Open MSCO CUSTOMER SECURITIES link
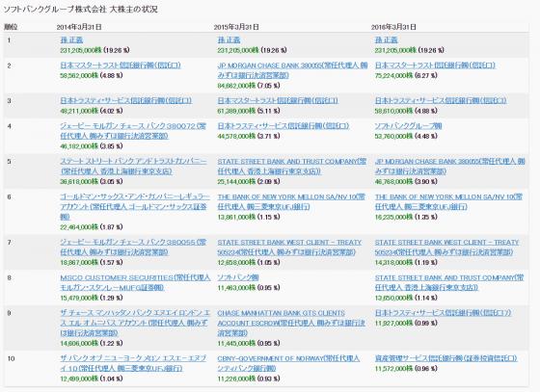The width and height of the screenshot is (540, 392). [135, 282]
